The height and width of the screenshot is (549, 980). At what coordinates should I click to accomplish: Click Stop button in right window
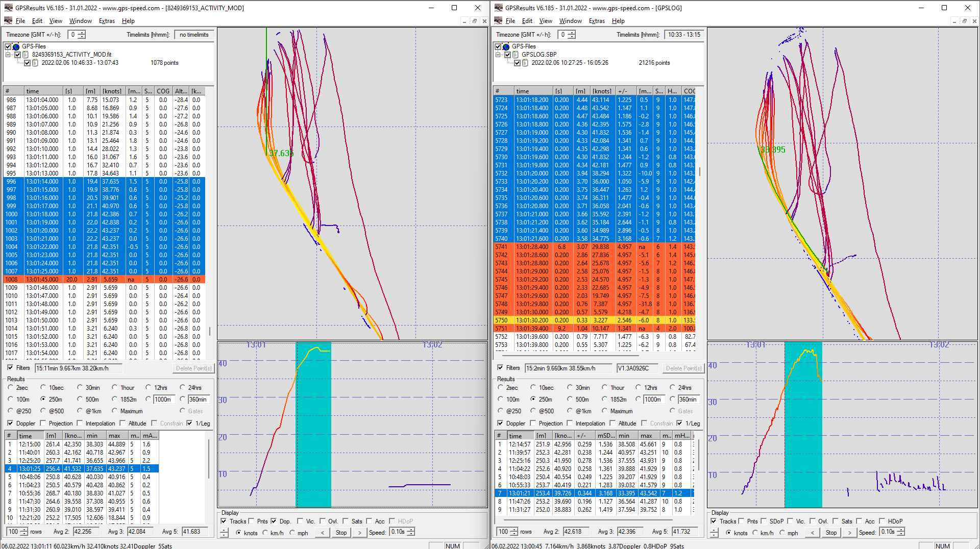tap(831, 532)
